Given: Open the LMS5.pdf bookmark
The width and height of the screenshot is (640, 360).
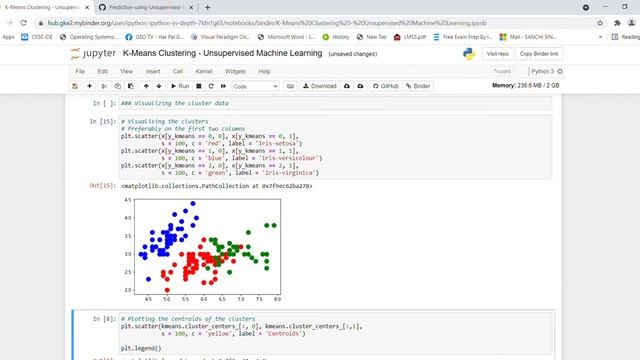Looking at the screenshot, I should [410, 37].
